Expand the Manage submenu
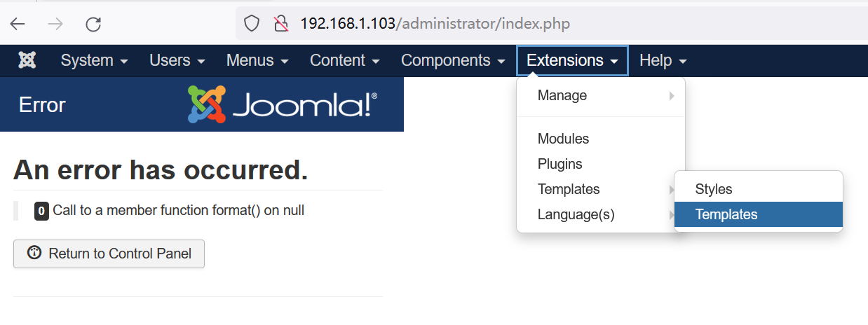This screenshot has height=325, width=868. coord(562,95)
